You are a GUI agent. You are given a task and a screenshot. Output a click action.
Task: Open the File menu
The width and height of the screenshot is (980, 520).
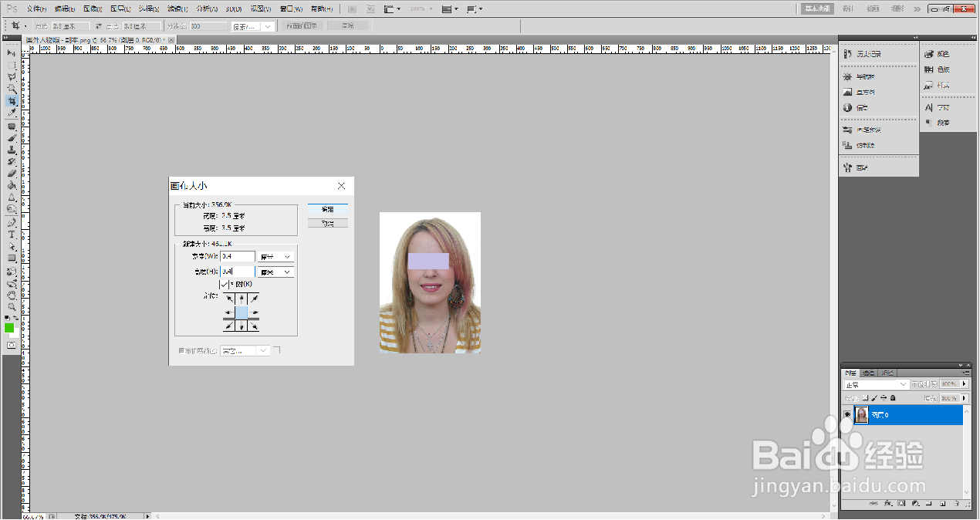click(36, 9)
